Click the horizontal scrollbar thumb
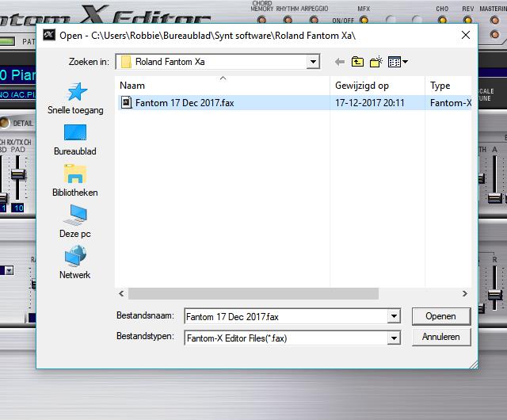This screenshot has height=420, width=507. (x=253, y=293)
